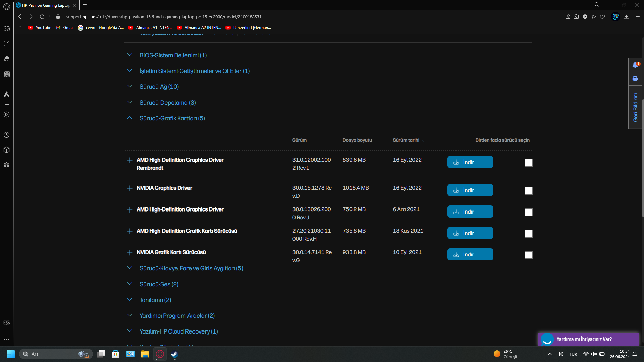Open Steam from the Windows taskbar

click(x=174, y=354)
